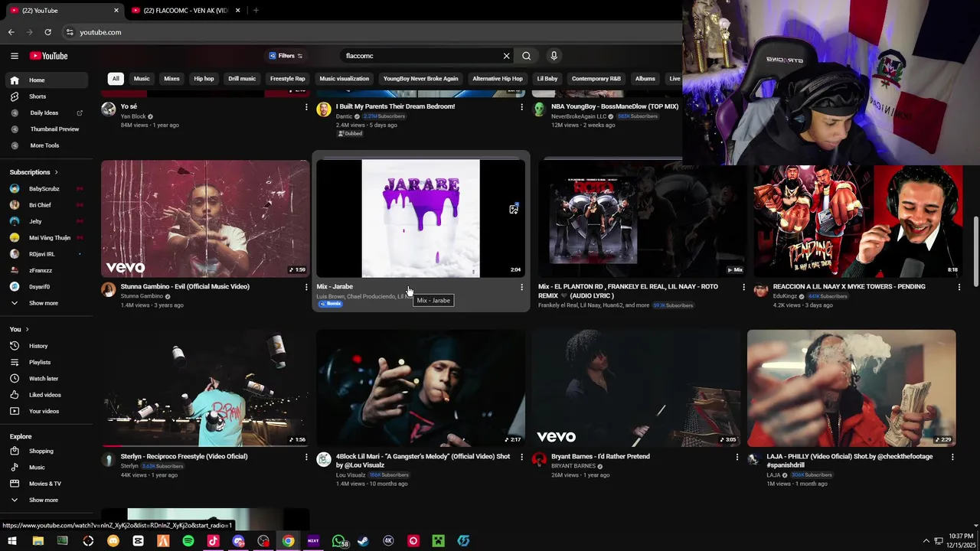Open Liked videos in the sidebar
This screenshot has height=551, width=980.
[46, 395]
